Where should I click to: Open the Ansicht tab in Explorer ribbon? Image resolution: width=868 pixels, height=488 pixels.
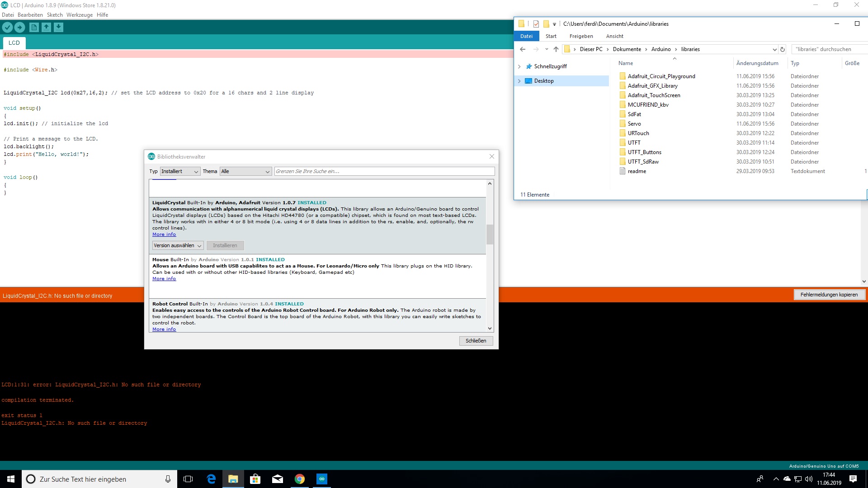pyautogui.click(x=614, y=36)
